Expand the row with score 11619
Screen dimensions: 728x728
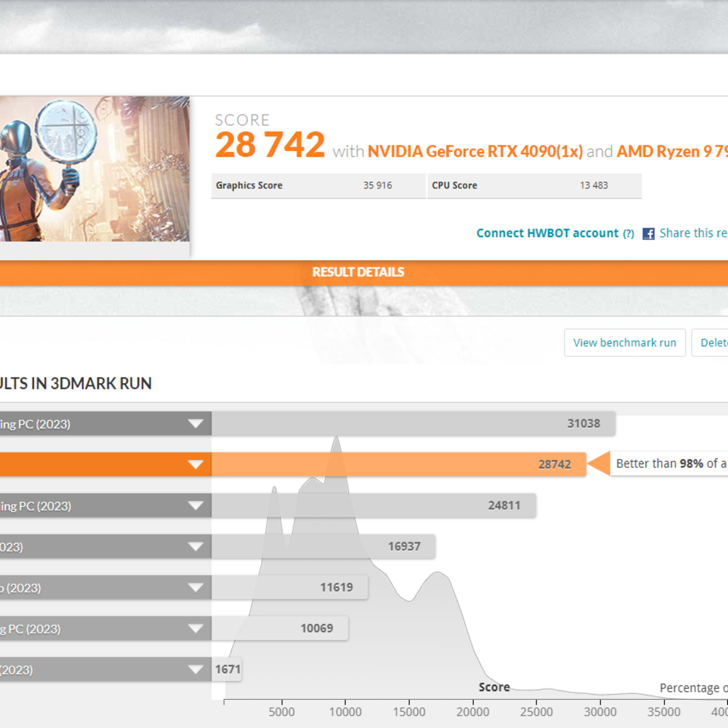tap(196, 587)
